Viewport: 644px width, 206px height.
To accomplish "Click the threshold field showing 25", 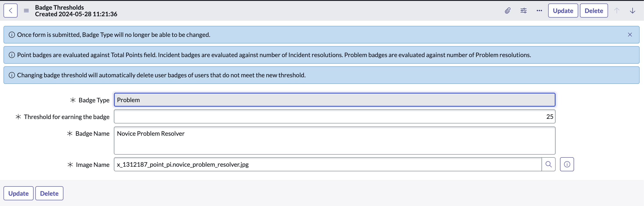I will tap(334, 117).
